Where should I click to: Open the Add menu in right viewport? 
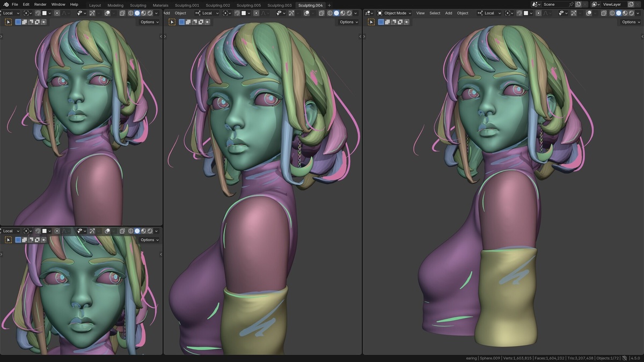(x=449, y=13)
